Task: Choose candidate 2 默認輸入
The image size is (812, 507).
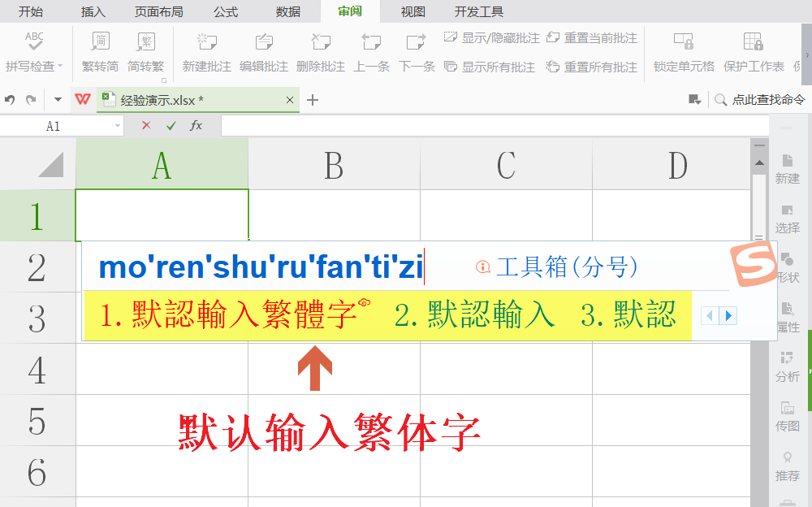Action: point(473,315)
